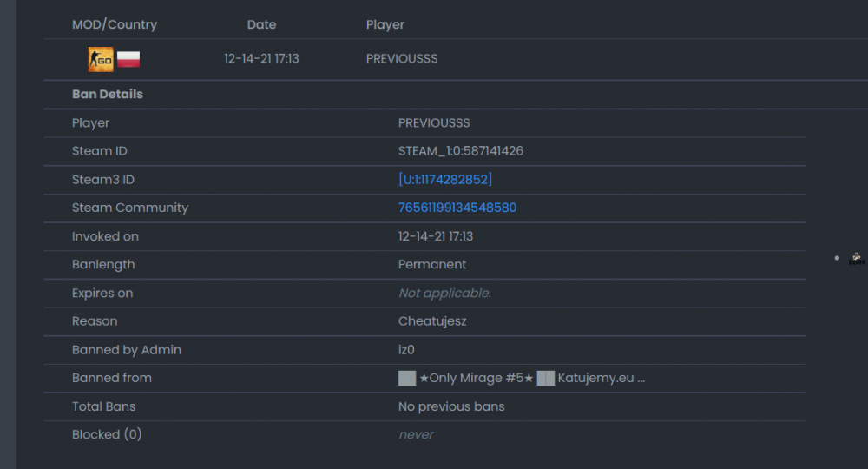Click the small bullet dot beside Demo

(x=837, y=258)
